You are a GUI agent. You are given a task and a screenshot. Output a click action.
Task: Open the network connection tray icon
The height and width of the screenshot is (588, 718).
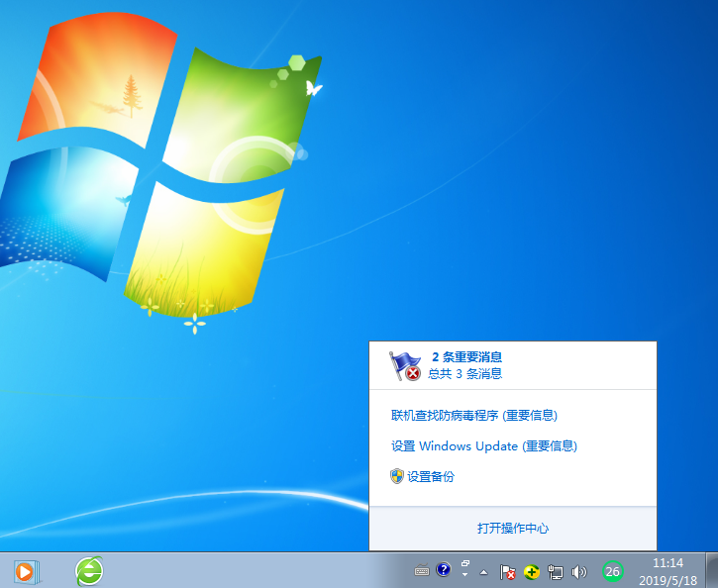(x=556, y=571)
